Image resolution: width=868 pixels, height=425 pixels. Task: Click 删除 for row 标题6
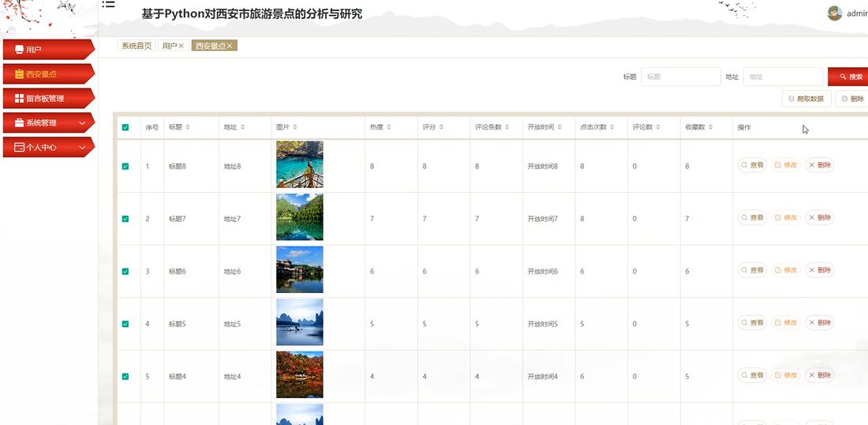point(820,270)
